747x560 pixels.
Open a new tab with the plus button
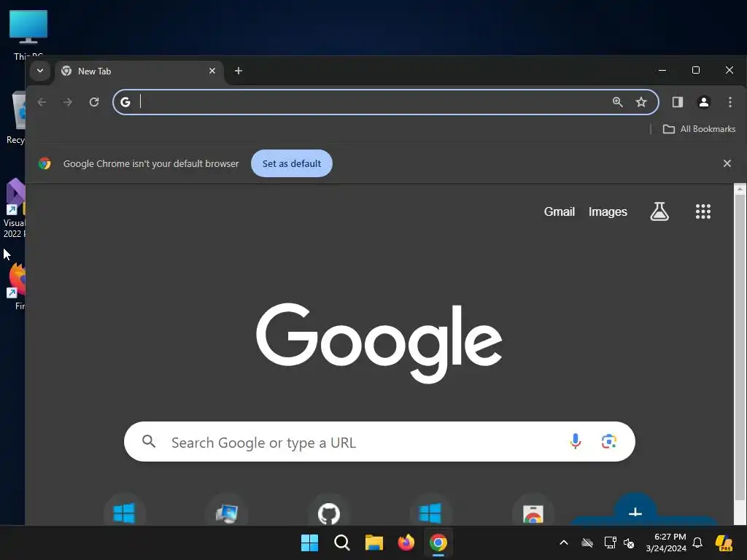239,71
